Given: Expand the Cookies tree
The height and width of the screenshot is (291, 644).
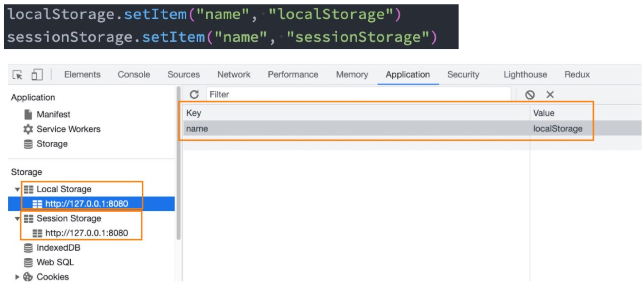Looking at the screenshot, I should pyautogui.click(x=17, y=277).
